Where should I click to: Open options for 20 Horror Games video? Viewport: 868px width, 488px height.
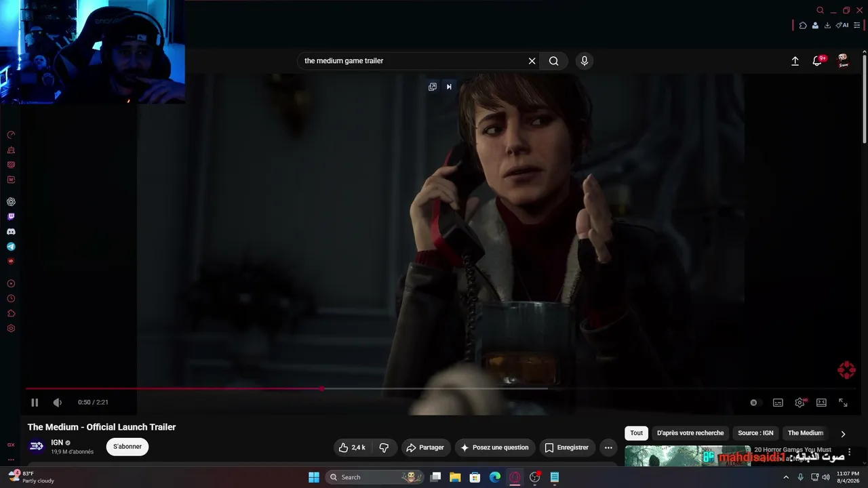849,452
